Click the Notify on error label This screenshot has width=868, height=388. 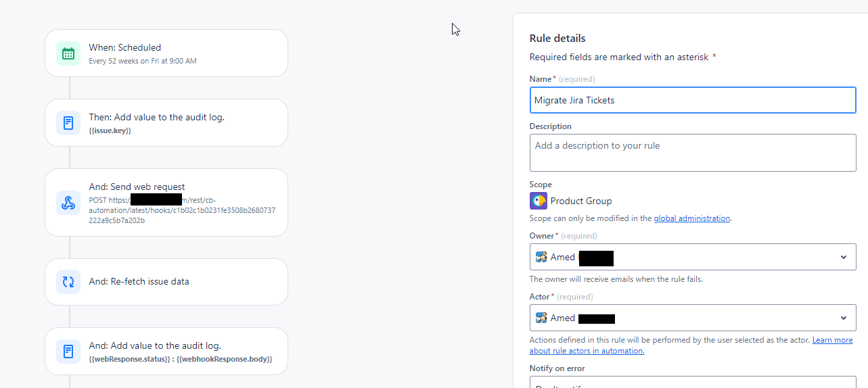click(557, 368)
